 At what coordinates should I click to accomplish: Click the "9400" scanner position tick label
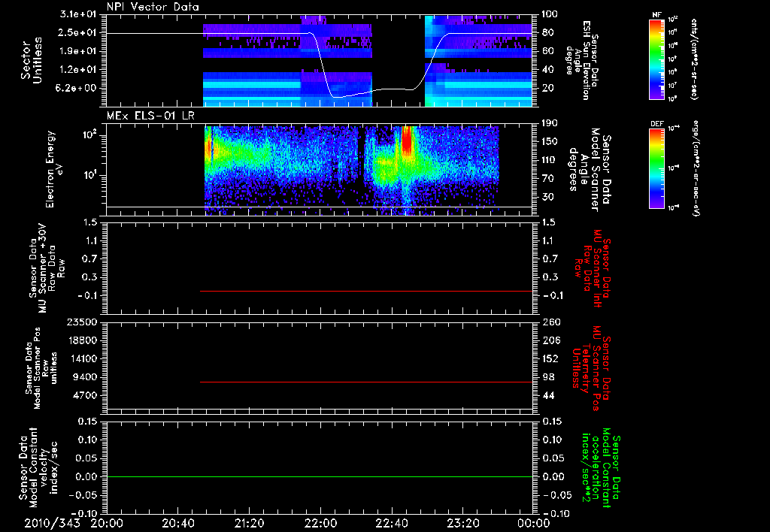[85, 377]
